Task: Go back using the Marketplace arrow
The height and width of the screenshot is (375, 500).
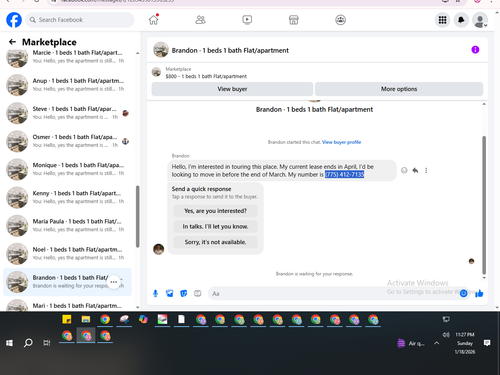Action: click(12, 42)
